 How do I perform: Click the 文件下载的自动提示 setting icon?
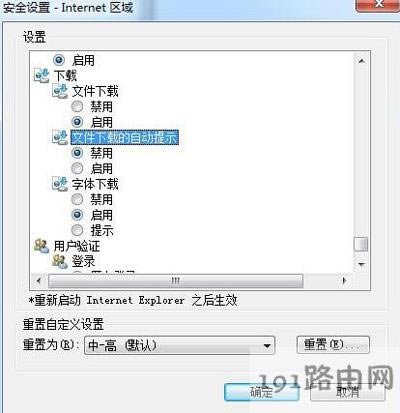point(60,137)
